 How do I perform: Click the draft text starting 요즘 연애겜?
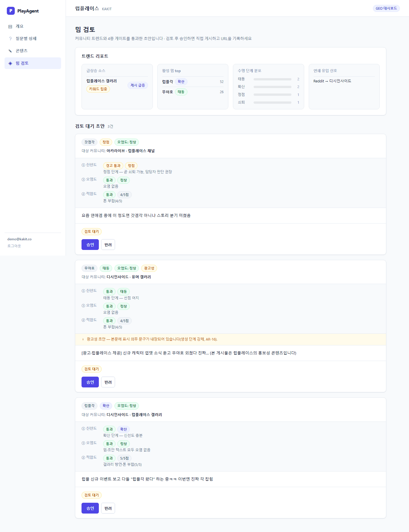coord(136,216)
